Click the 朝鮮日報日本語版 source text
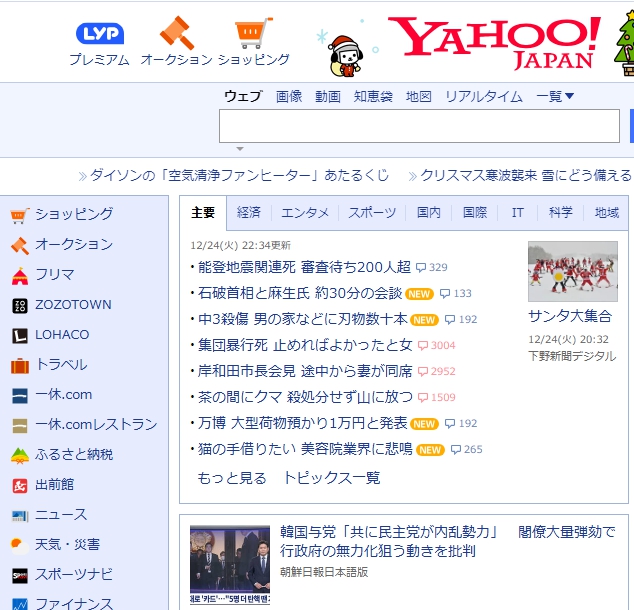 click(x=324, y=572)
